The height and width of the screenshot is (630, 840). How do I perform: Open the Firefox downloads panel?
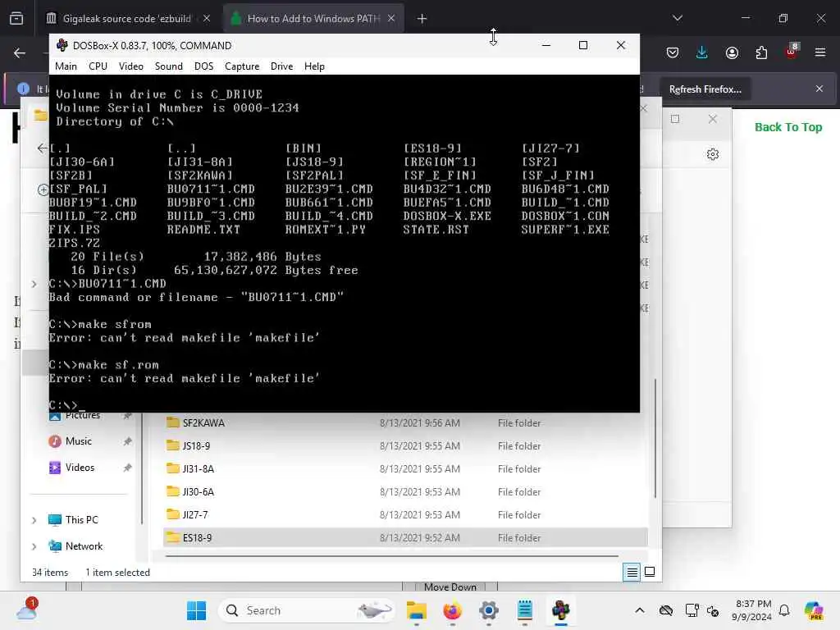pyautogui.click(x=702, y=52)
